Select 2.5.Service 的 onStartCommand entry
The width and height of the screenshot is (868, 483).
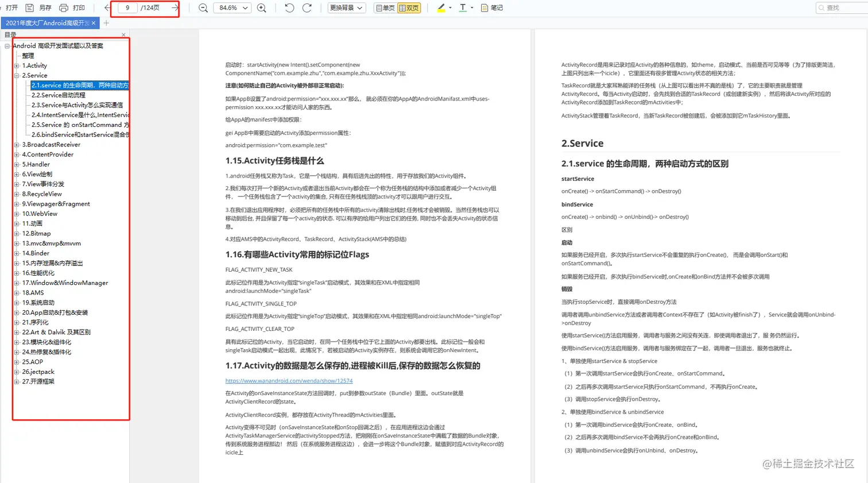pyautogui.click(x=80, y=125)
